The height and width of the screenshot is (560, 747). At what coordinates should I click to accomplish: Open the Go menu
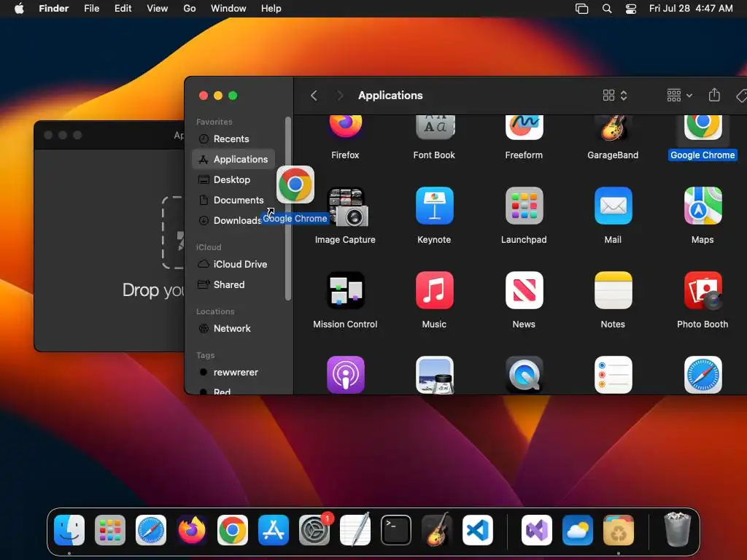tap(190, 9)
